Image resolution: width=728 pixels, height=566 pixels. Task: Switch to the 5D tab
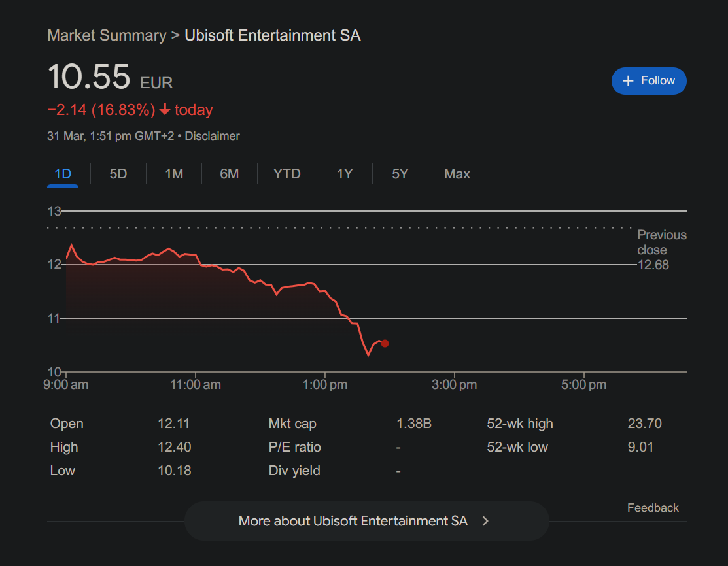pos(118,174)
